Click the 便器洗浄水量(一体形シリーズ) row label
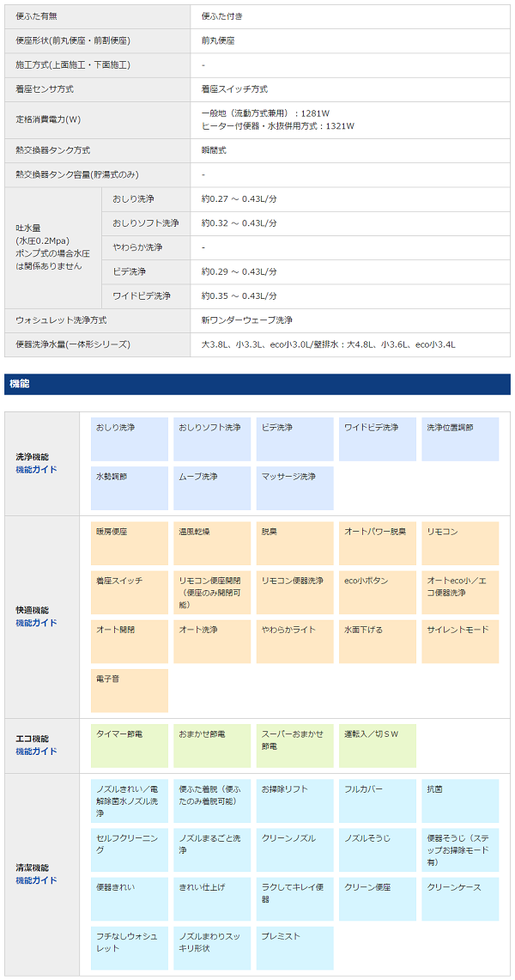The width and height of the screenshot is (515, 980). pos(97,344)
